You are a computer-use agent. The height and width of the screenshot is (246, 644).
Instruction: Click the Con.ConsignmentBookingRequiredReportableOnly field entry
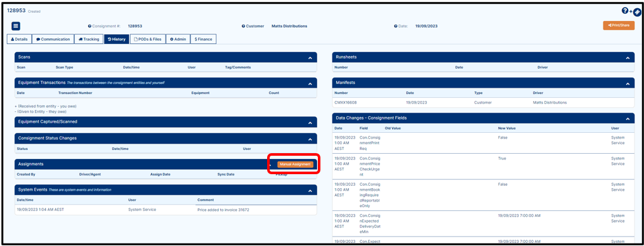pos(369,195)
